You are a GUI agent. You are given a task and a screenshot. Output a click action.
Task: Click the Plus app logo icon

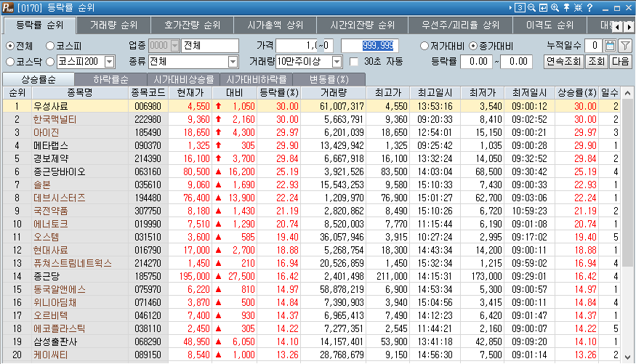8,7
